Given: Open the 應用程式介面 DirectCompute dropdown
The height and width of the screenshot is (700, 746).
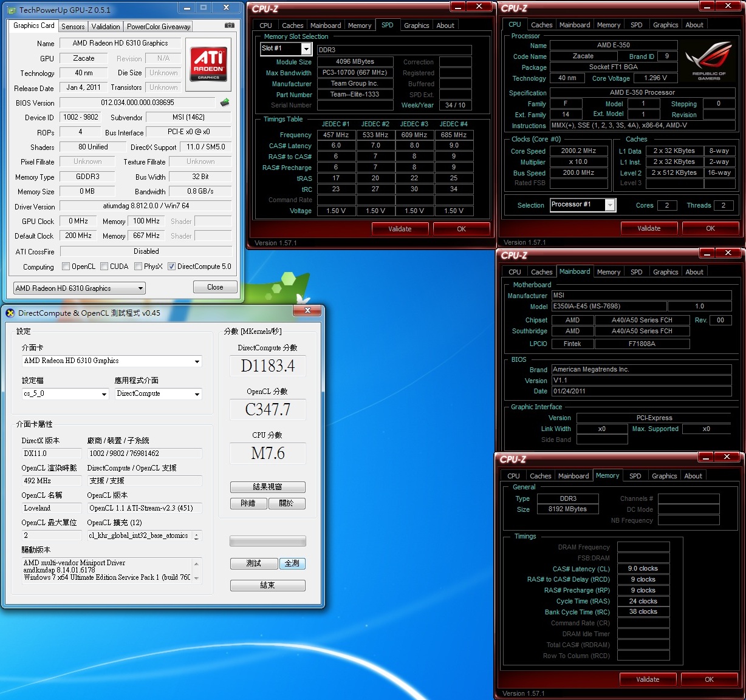Looking at the screenshot, I should pos(159,394).
